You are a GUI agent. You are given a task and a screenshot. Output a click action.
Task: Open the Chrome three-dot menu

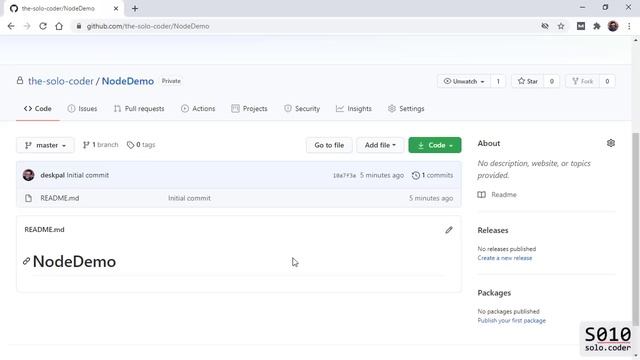click(629, 26)
